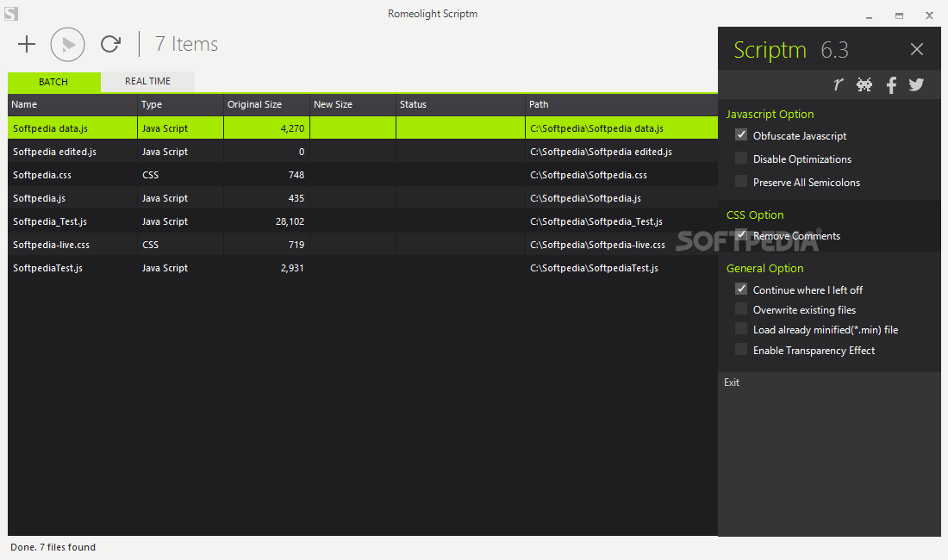
Task: Click original size value '28,102'
Action: click(290, 221)
